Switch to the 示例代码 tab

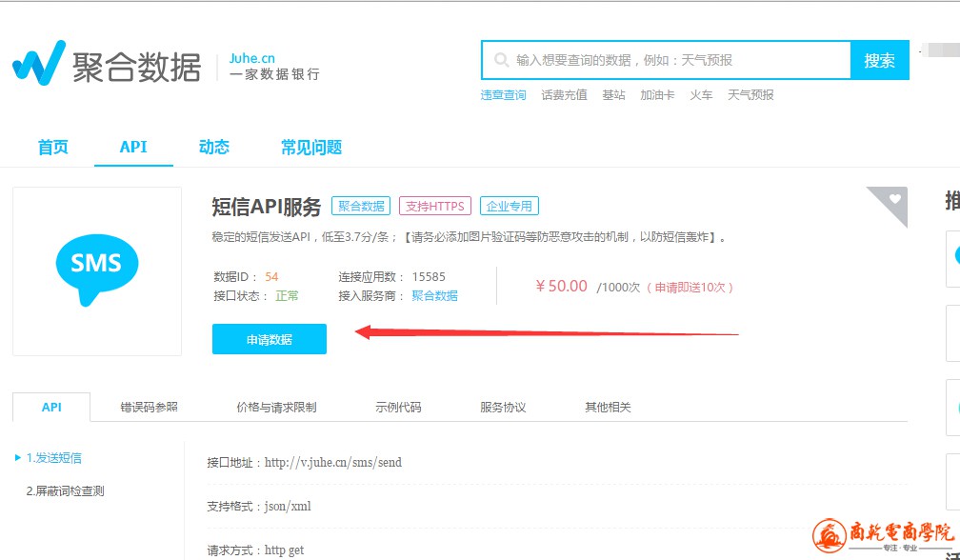[398, 407]
